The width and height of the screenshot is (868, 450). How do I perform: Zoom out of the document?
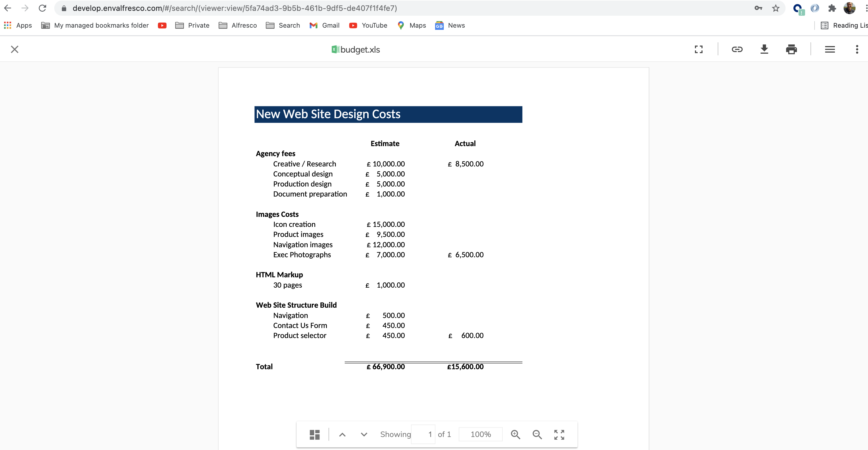pyautogui.click(x=537, y=434)
